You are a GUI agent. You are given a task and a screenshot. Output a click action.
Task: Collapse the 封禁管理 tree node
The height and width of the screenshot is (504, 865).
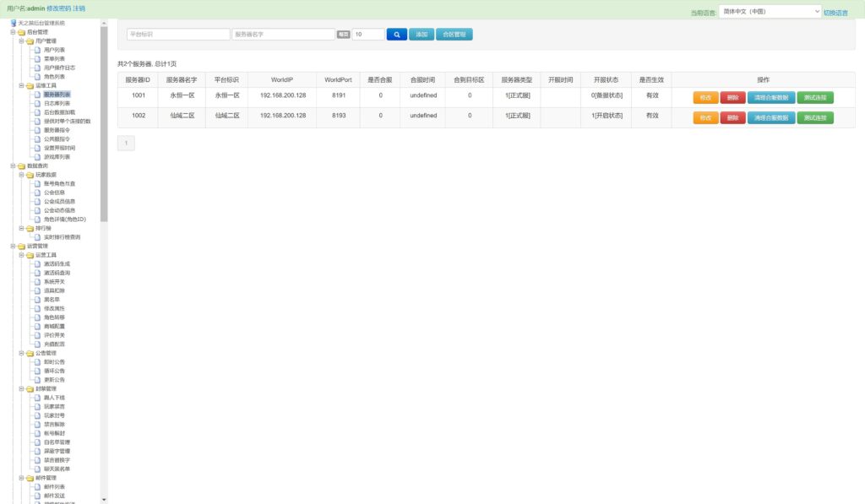tap(21, 388)
